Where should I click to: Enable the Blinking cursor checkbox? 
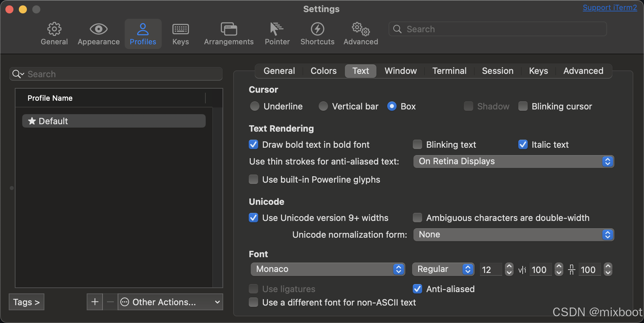(523, 106)
